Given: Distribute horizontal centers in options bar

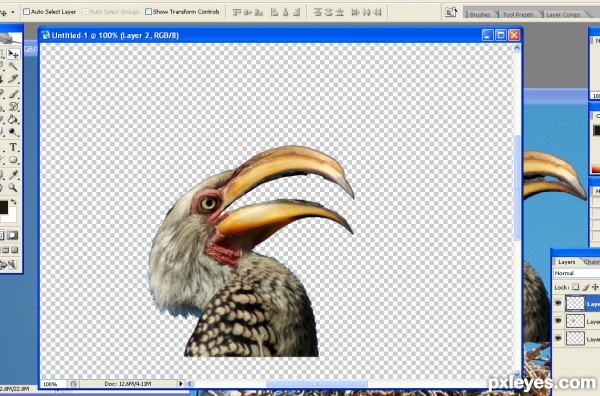Looking at the screenshot, I should pos(366,12).
